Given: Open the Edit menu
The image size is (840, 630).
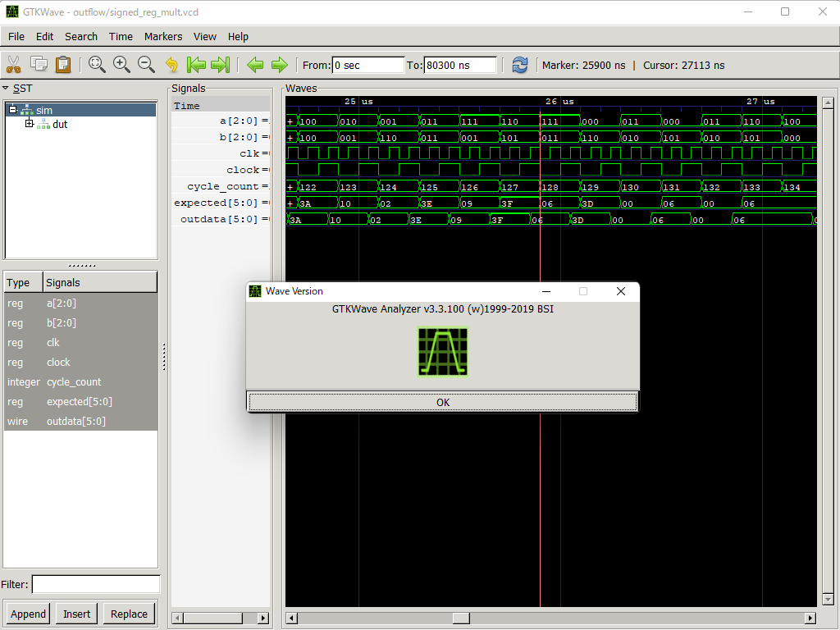Looking at the screenshot, I should click(x=44, y=36).
